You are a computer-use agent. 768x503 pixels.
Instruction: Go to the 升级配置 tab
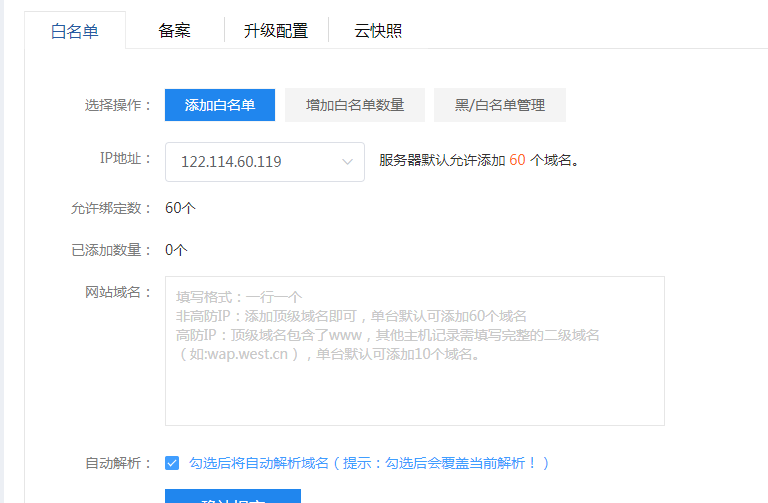point(275,31)
